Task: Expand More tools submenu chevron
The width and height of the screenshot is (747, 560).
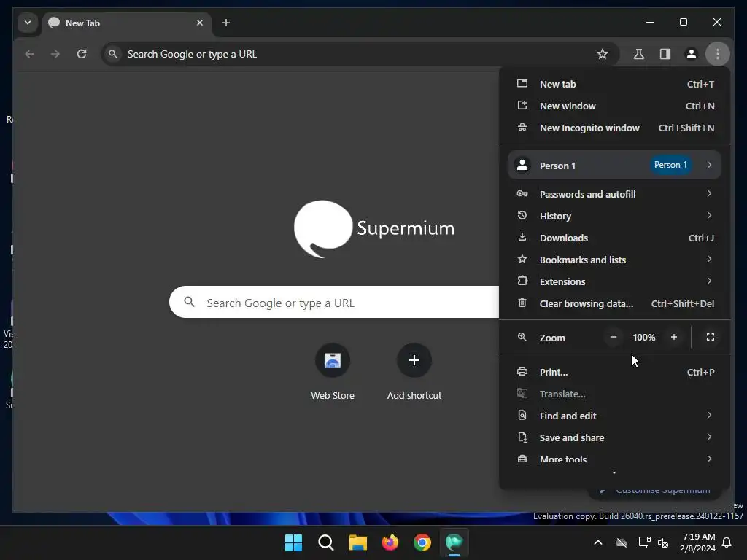Action: click(x=709, y=459)
